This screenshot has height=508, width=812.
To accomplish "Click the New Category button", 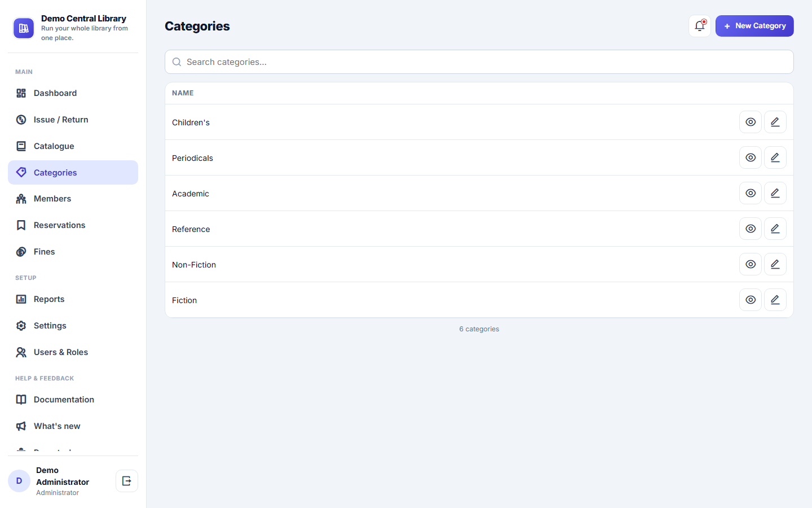I will tap(754, 26).
